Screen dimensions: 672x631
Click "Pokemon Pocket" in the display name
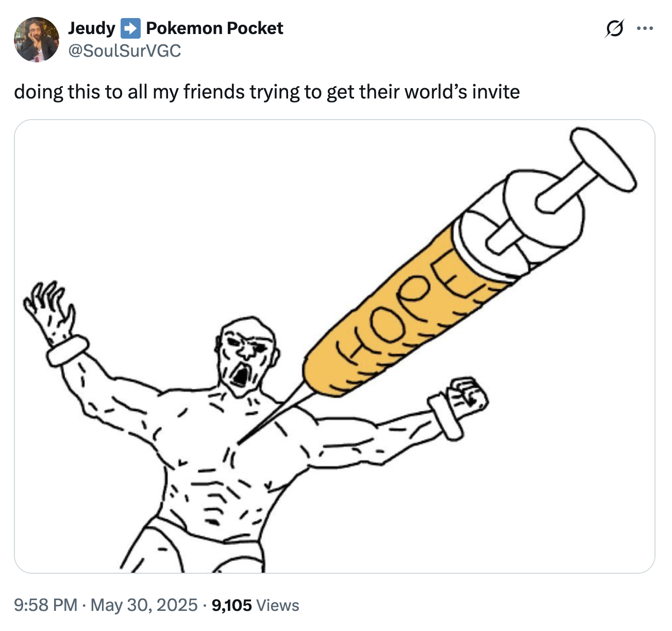click(214, 28)
